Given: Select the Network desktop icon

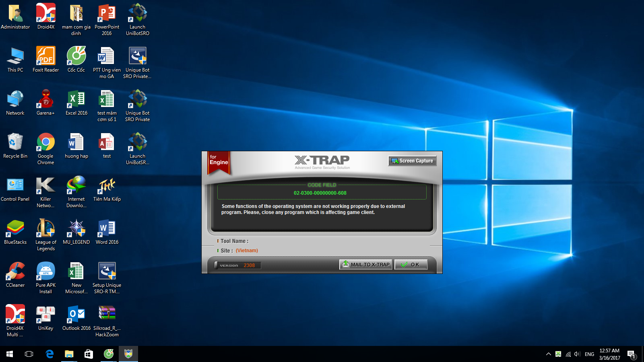Looking at the screenshot, I should tap(15, 103).
